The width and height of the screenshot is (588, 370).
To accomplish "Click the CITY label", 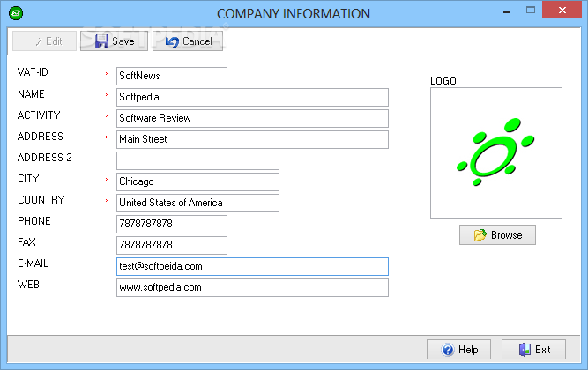I will click(28, 179).
